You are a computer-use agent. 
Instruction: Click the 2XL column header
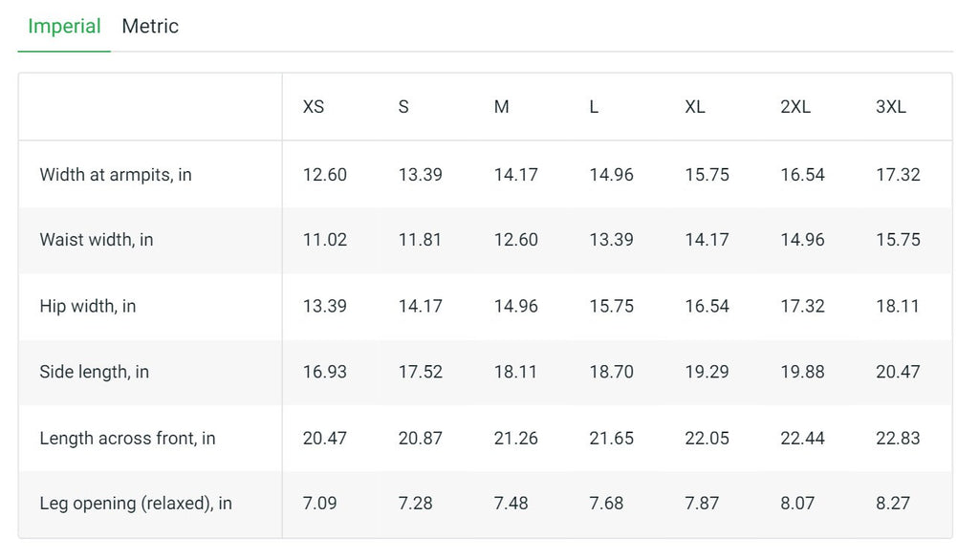(x=795, y=107)
